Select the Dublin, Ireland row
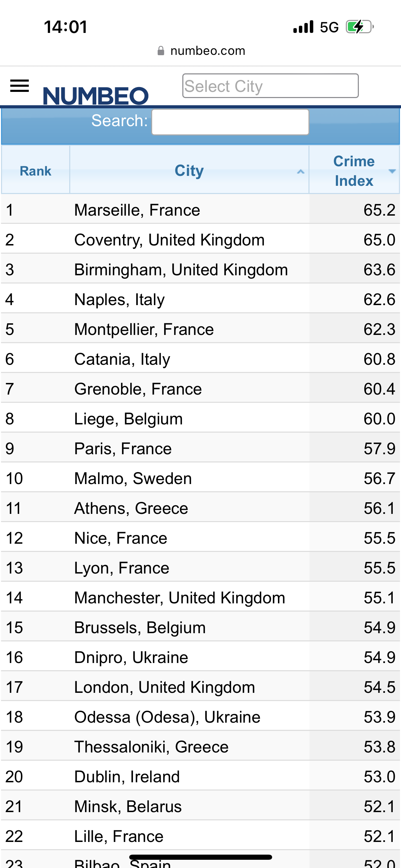This screenshot has height=868, width=401. coord(200,776)
